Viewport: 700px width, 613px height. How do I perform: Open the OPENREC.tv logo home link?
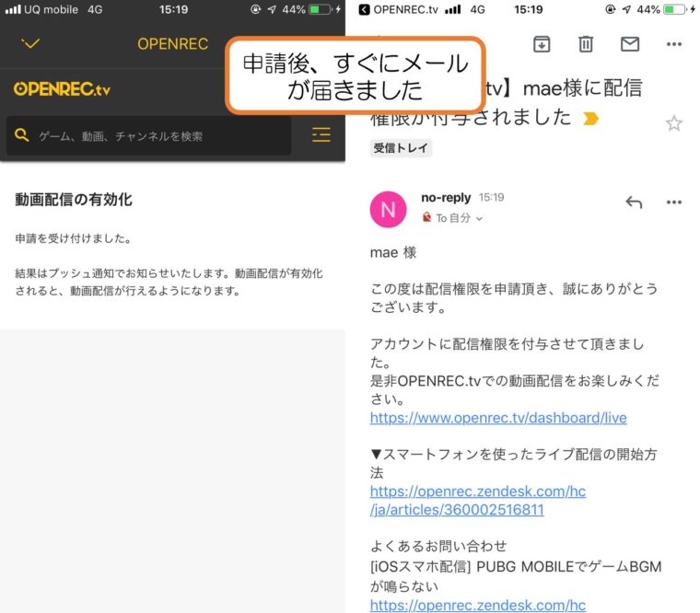(x=62, y=89)
